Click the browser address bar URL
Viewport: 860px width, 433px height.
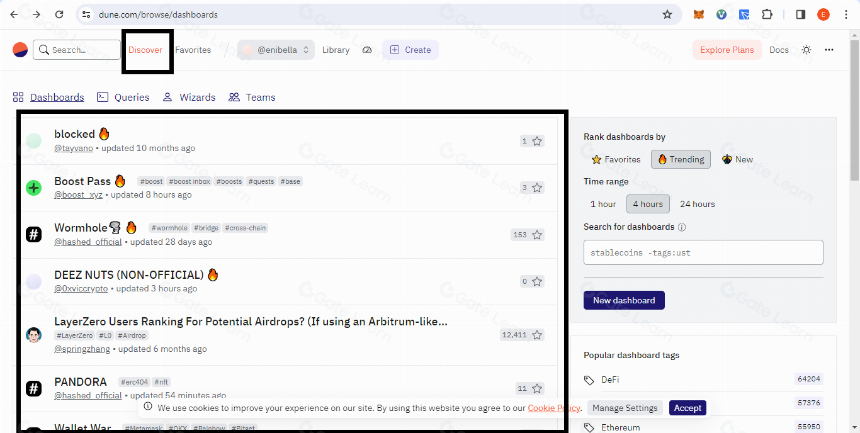[158, 15]
